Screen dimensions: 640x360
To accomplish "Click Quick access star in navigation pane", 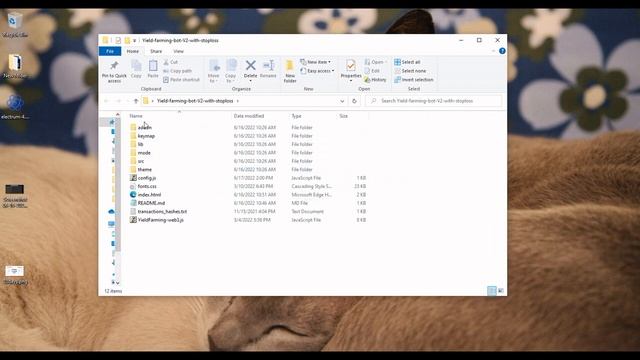I will 111,122.
